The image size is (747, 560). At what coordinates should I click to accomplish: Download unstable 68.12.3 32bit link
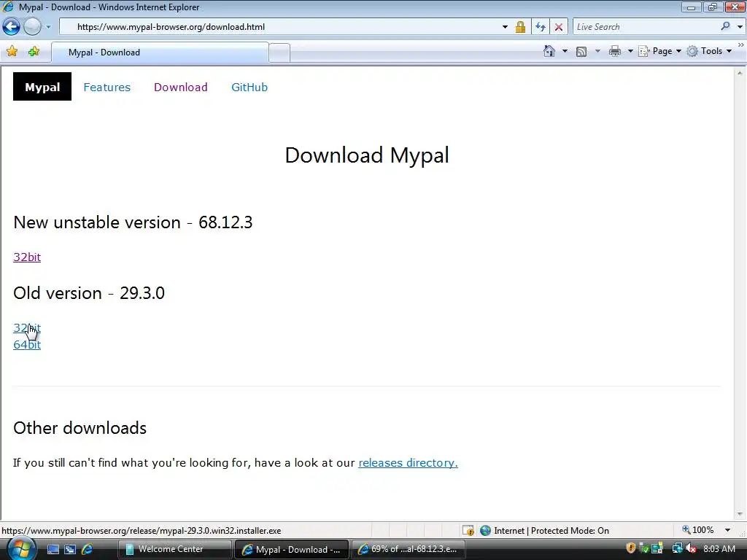coord(27,257)
